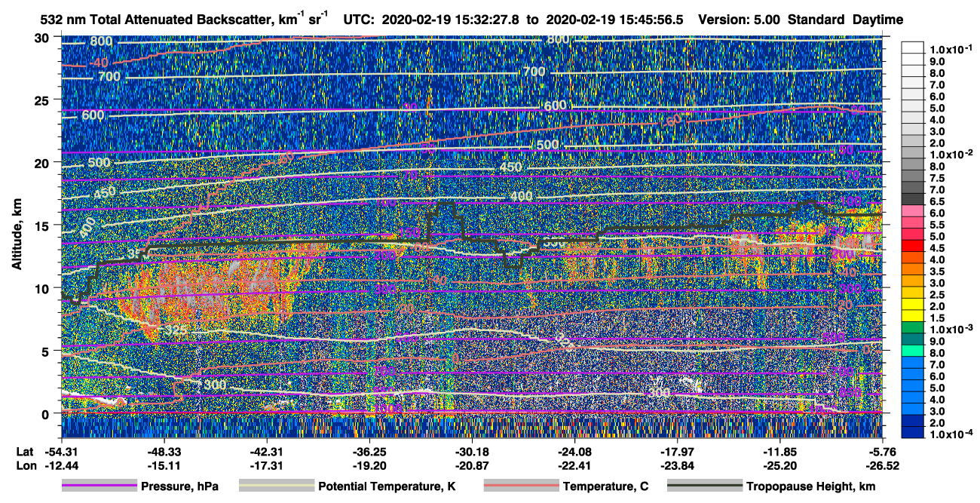Select the UTC end time 15:45:56.5
This screenshot has height=503, width=980.
(x=652, y=20)
